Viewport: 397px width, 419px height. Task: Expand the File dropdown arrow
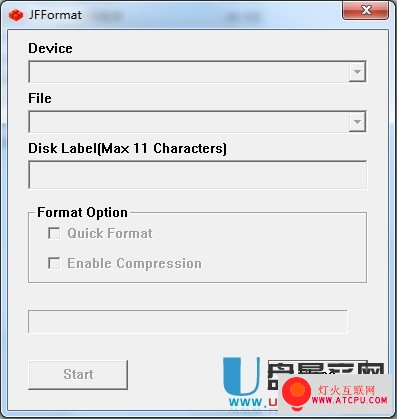357,122
